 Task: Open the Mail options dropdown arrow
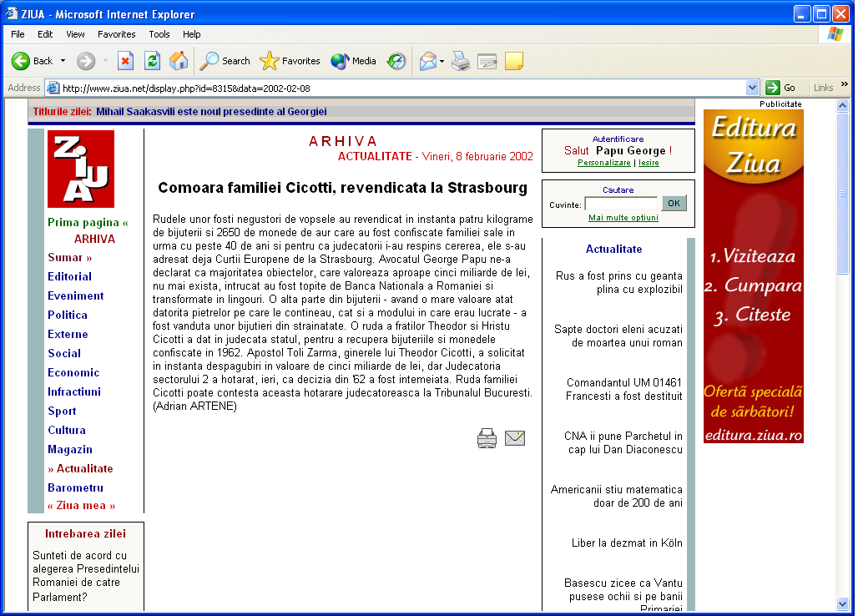[x=442, y=61]
